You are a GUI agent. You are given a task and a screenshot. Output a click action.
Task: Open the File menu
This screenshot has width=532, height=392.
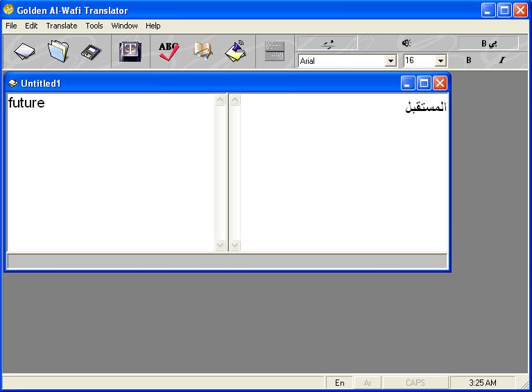click(11, 26)
